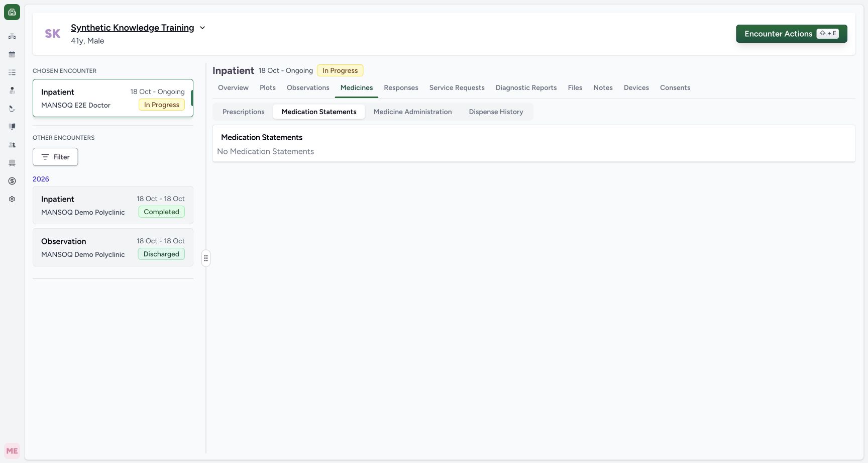Image resolution: width=868 pixels, height=463 pixels.
Task: Expand the patient name dropdown chevron
Action: point(202,28)
